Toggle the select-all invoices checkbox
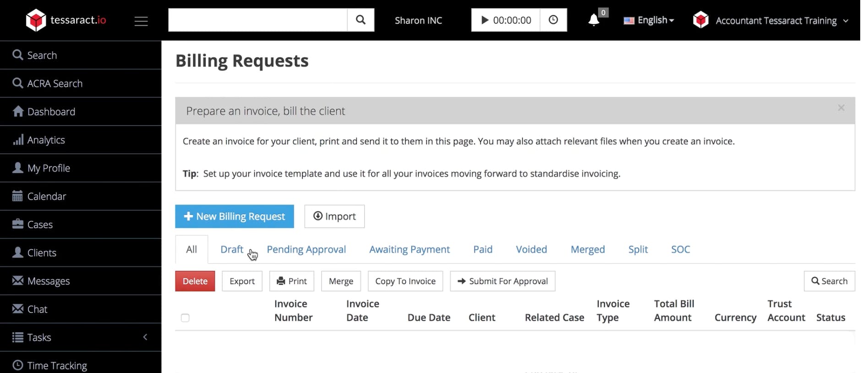This screenshot has width=868, height=373. click(185, 318)
